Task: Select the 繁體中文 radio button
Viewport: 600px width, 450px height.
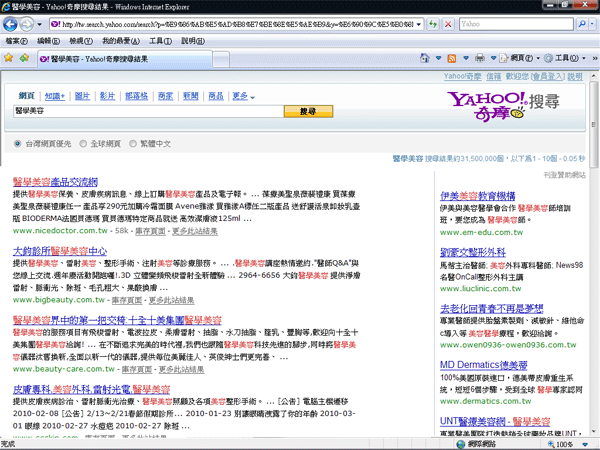Action: tap(132, 144)
